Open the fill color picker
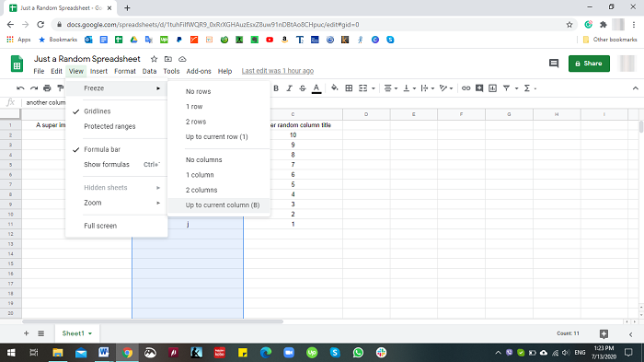The height and width of the screenshot is (362, 644). [x=335, y=88]
